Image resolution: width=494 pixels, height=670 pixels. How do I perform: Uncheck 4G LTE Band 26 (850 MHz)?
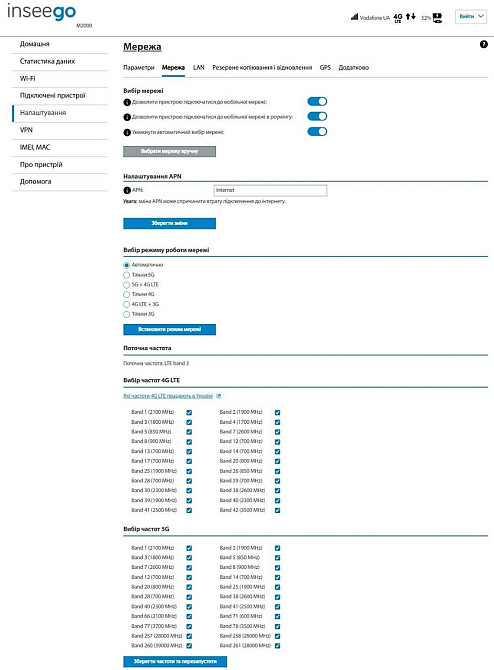[x=277, y=471]
